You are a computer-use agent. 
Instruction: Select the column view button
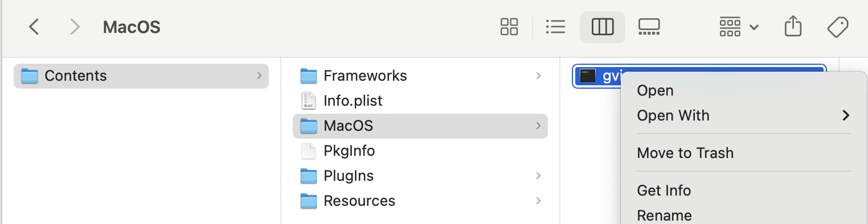(602, 27)
